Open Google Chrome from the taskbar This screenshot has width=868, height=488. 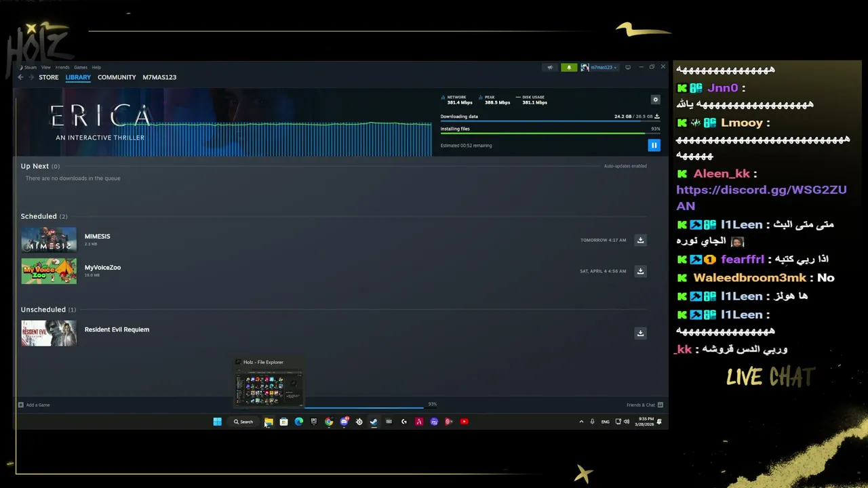329,422
